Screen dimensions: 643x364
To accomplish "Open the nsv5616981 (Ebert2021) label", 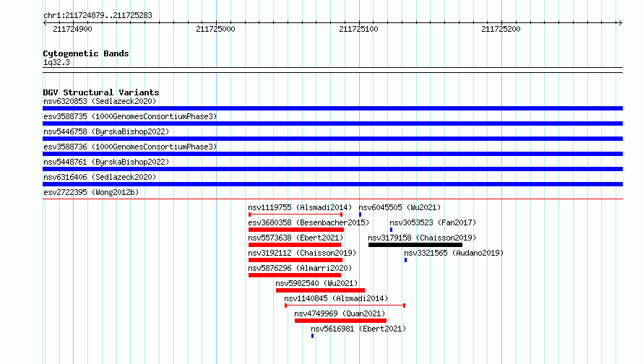I will [358, 329].
